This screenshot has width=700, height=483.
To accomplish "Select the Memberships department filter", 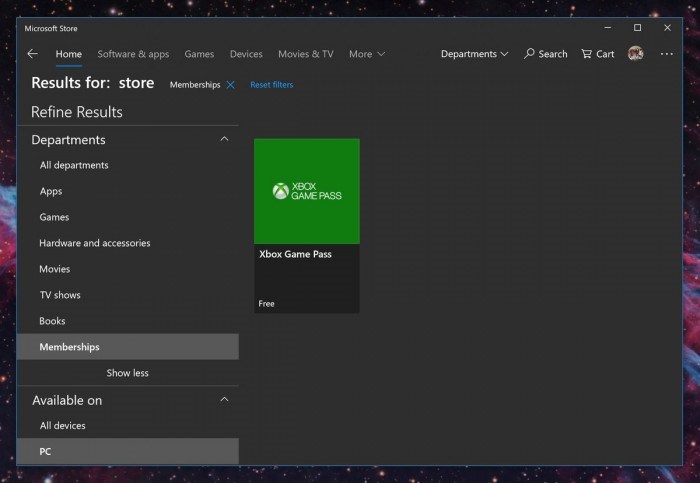I will tap(128, 346).
